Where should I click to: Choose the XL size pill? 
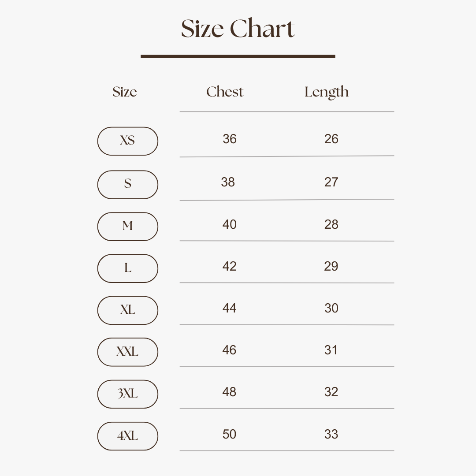[x=127, y=310]
